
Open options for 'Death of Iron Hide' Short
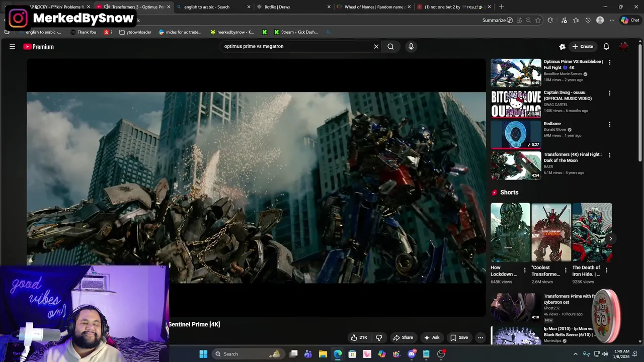pyautogui.click(x=606, y=270)
